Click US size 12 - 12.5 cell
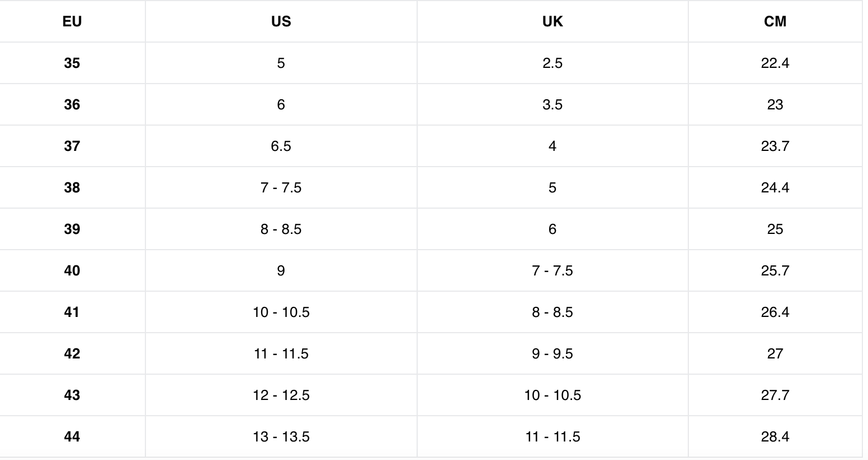 [281, 395]
